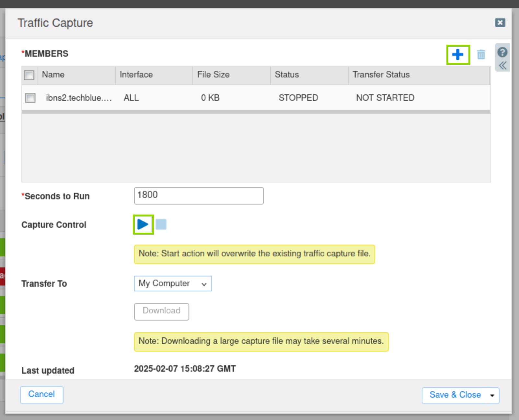This screenshot has height=420, width=519.
Task: Expand the Save & Close arrow menu
Action: point(492,395)
